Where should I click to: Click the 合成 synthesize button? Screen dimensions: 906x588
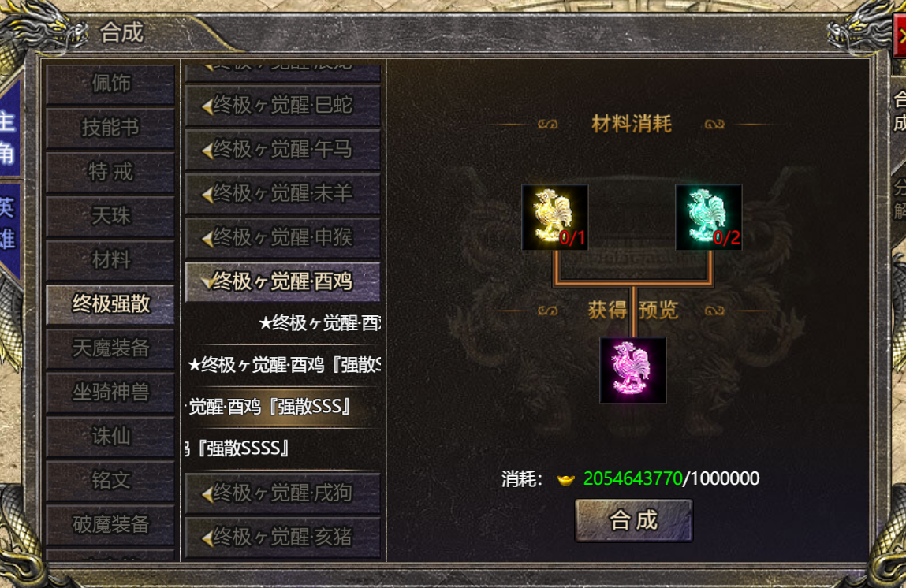[x=634, y=520]
